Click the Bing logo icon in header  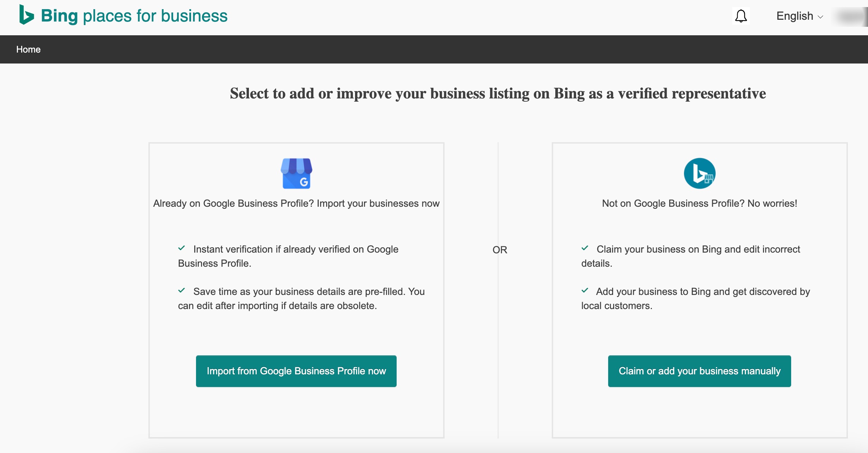click(x=27, y=15)
